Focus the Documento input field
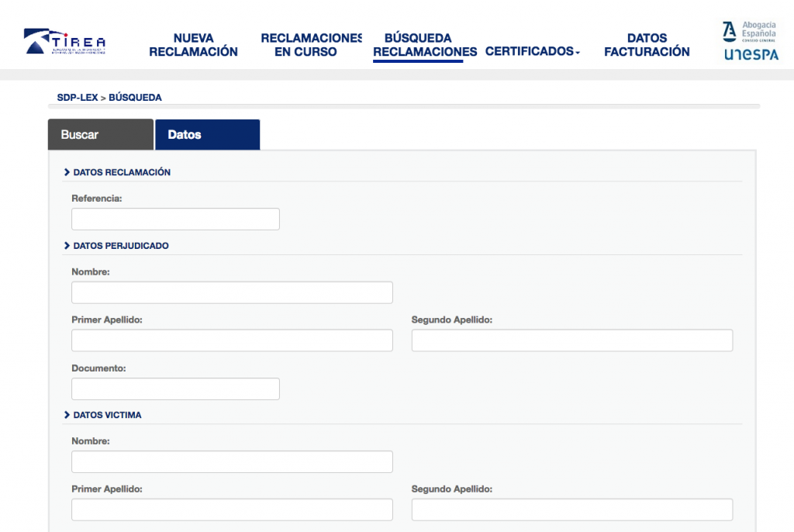 pos(175,389)
